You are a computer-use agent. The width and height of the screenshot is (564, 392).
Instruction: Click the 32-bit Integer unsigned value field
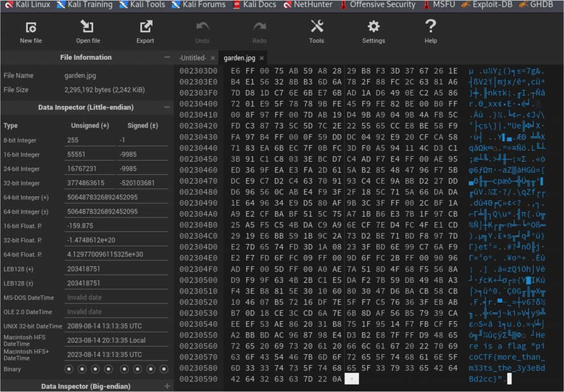pyautogui.click(x=89, y=182)
